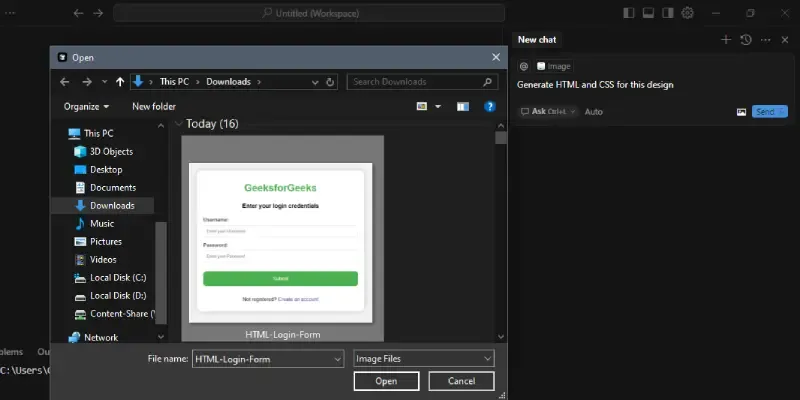This screenshot has width=800, height=400.
Task: Start a new chat with plus icon
Action: coord(726,40)
